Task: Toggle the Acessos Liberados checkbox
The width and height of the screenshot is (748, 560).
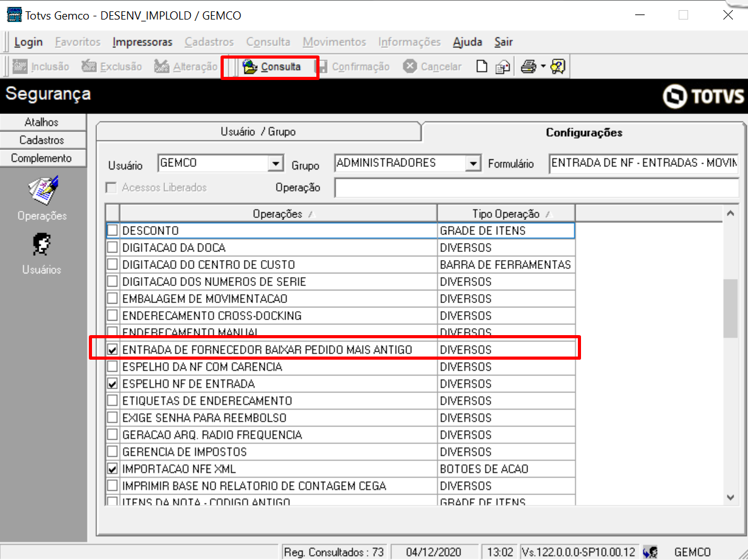Action: click(x=111, y=188)
